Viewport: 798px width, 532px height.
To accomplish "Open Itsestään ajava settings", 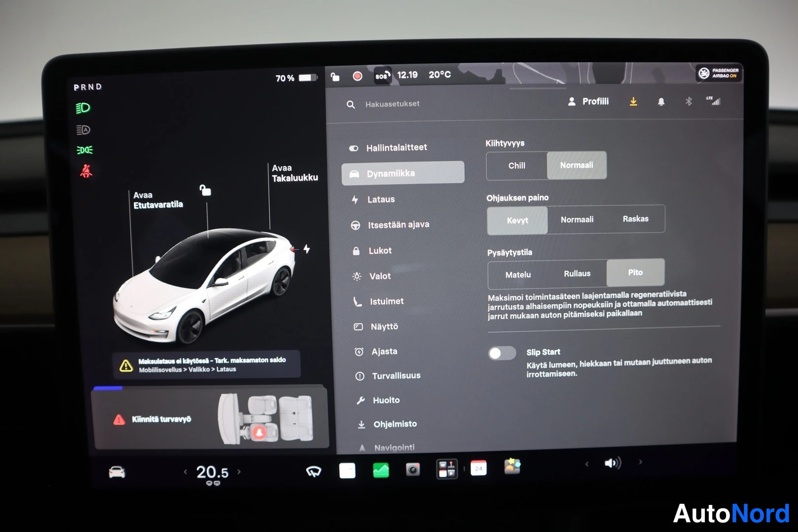I will point(390,225).
